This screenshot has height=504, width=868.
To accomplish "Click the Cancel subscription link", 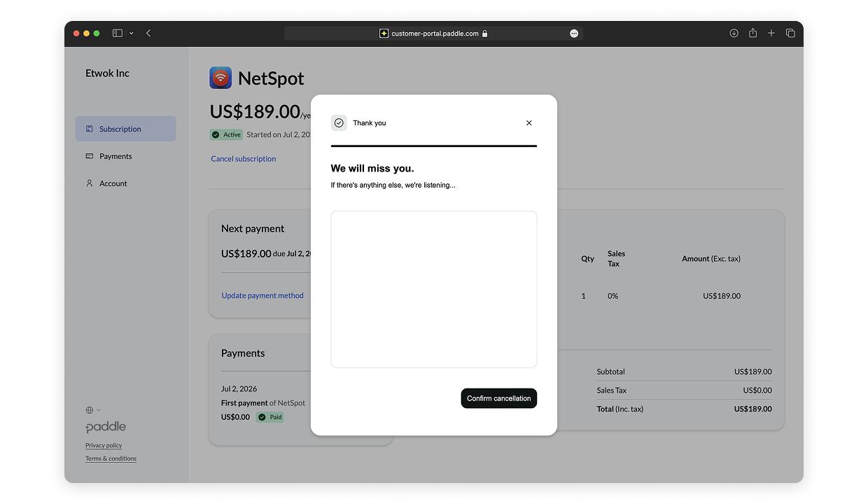I will [x=244, y=159].
